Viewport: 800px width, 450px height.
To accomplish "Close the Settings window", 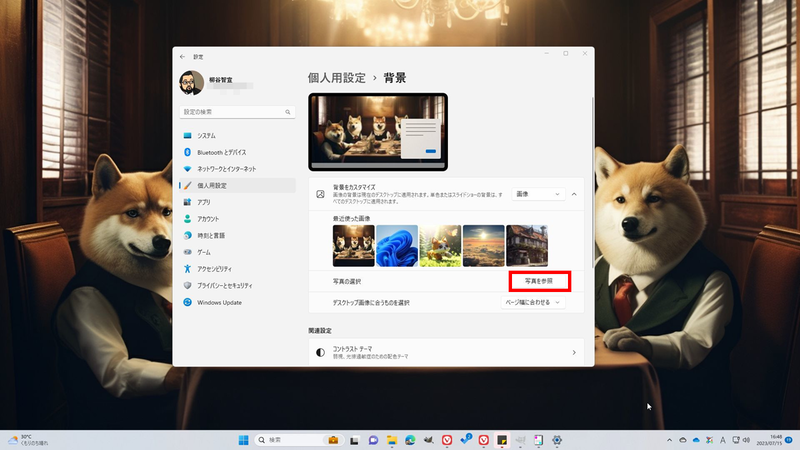I will (x=585, y=54).
